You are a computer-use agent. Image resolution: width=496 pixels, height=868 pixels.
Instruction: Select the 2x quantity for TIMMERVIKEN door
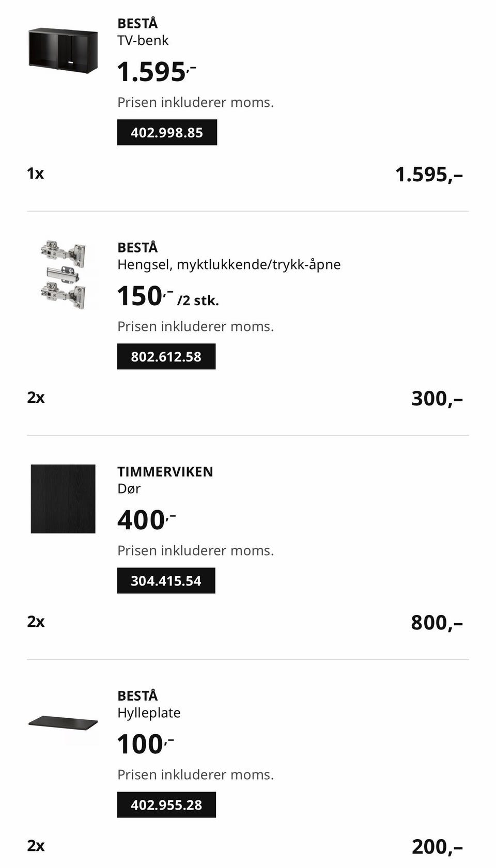[x=36, y=622]
